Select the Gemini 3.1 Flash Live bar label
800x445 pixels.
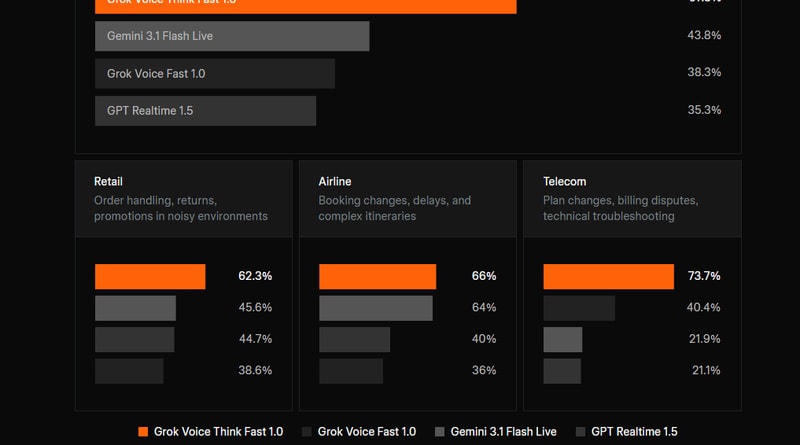[160, 36]
